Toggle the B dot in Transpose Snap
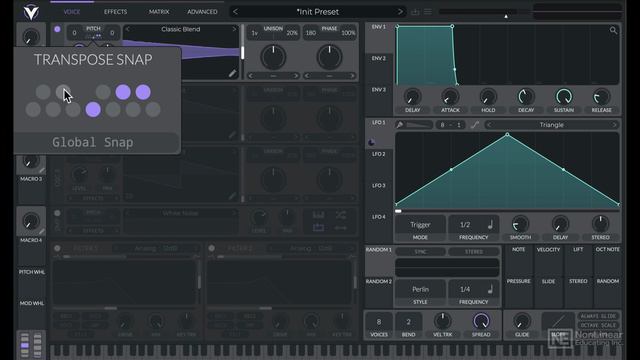The height and width of the screenshot is (360, 640). 153,109
